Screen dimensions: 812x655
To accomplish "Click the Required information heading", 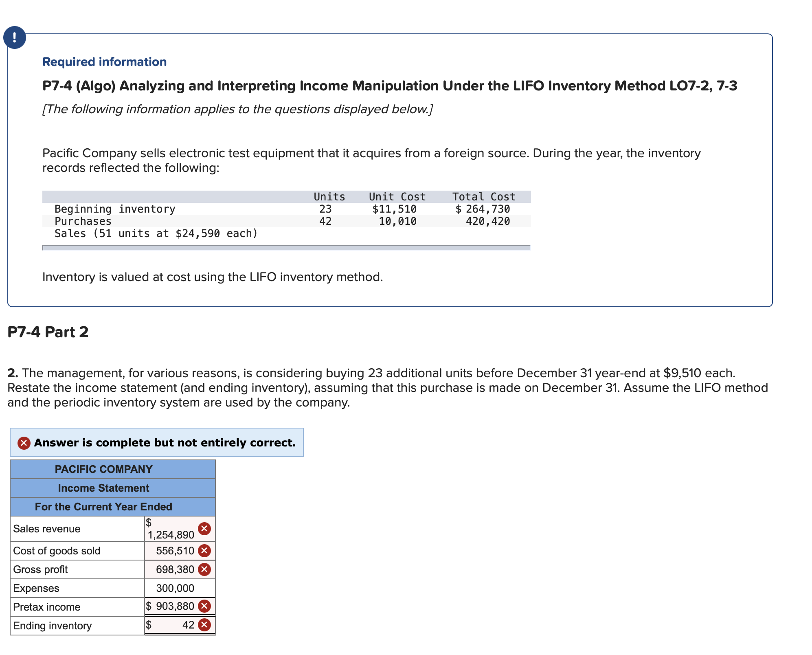I will click(x=105, y=62).
